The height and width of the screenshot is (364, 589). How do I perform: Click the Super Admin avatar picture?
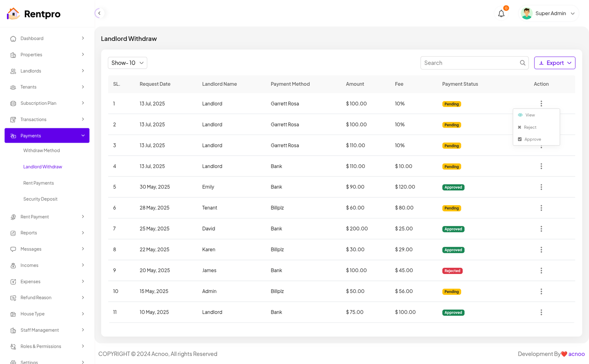(x=526, y=14)
